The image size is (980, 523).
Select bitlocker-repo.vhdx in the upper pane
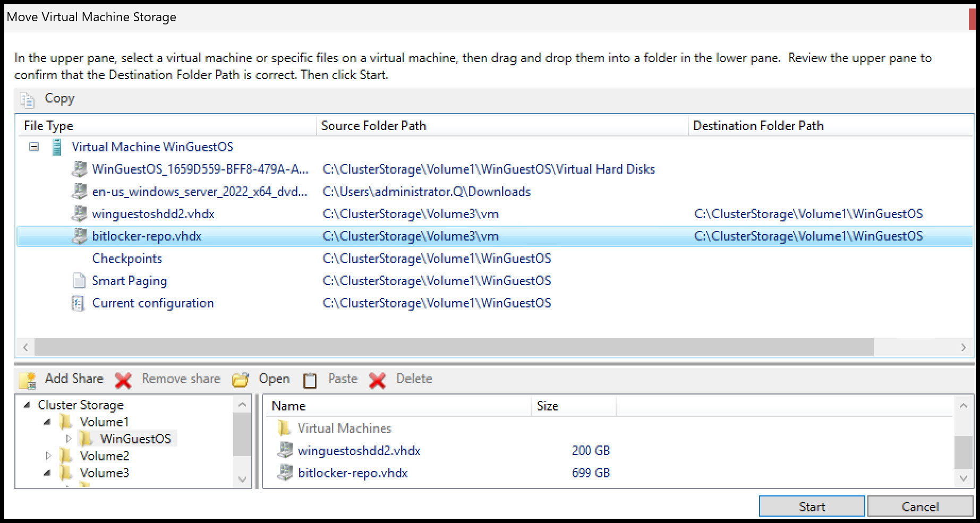(x=495, y=236)
